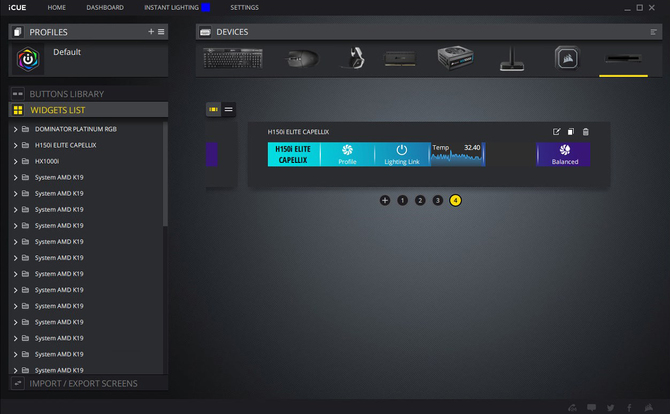This screenshot has height=414, width=670.
Task: Go to screen page 4
Action: pos(455,200)
